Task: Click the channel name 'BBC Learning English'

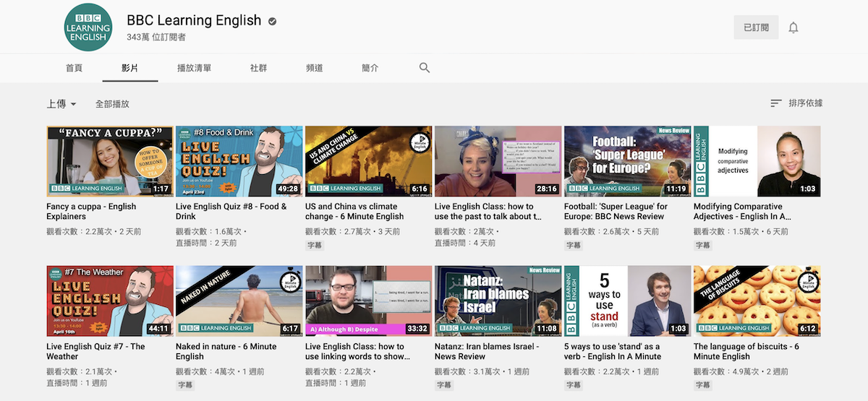Action: pyautogui.click(x=194, y=20)
